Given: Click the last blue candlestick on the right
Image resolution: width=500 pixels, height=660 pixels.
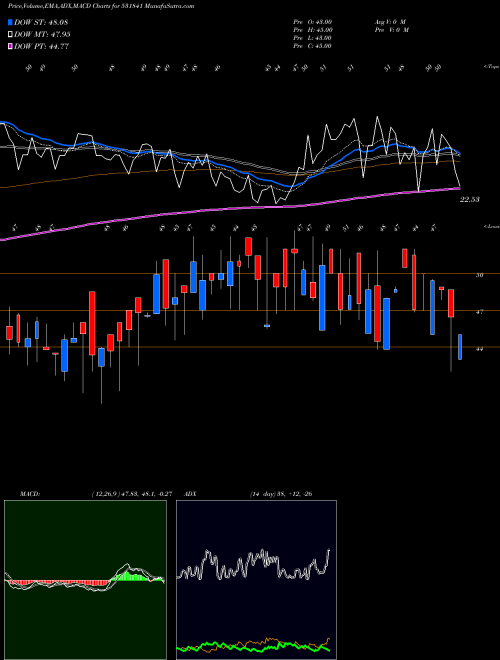Looking at the screenshot, I should point(460,347).
